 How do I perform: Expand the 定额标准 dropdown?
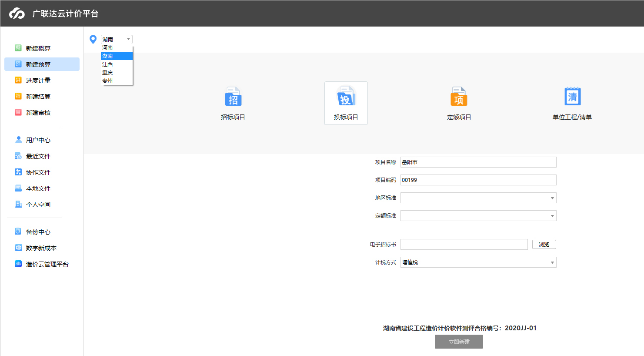[x=552, y=216]
